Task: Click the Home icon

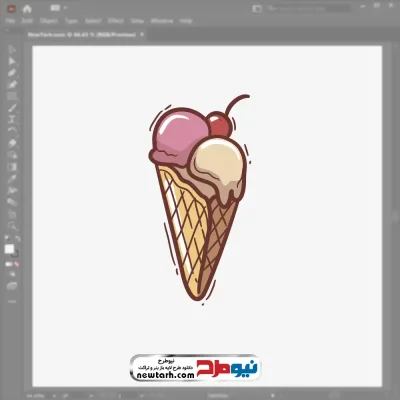Action: (x=27, y=9)
